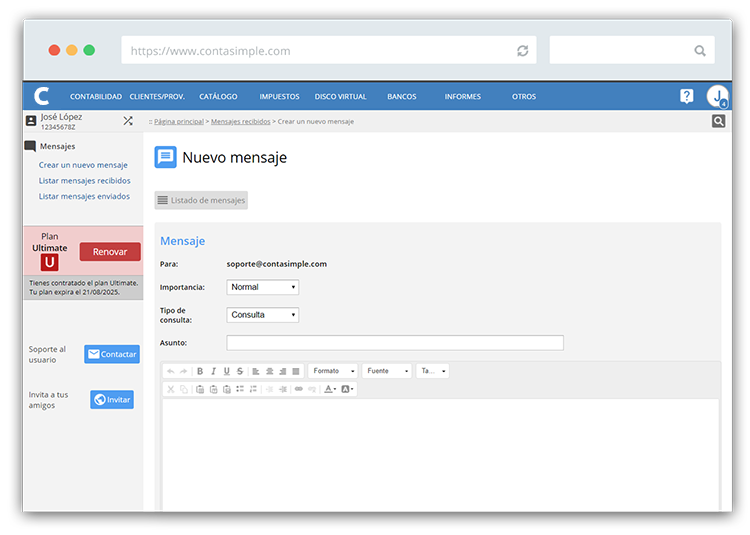Screen dimensions: 750x535
Task: Open the background color picker
Action: click(x=348, y=389)
